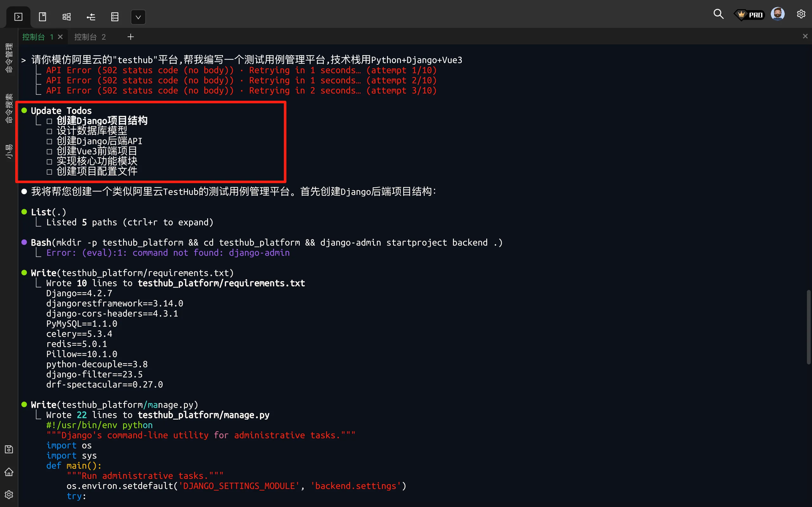Click the branch list icon in toolbar
This screenshot has width=812, height=507.
(x=91, y=17)
